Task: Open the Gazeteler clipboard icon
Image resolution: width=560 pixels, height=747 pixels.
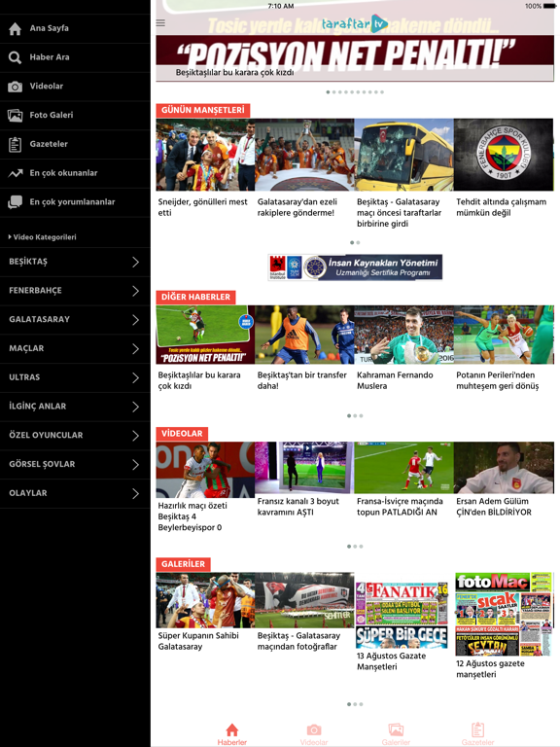Action: tap(15, 144)
